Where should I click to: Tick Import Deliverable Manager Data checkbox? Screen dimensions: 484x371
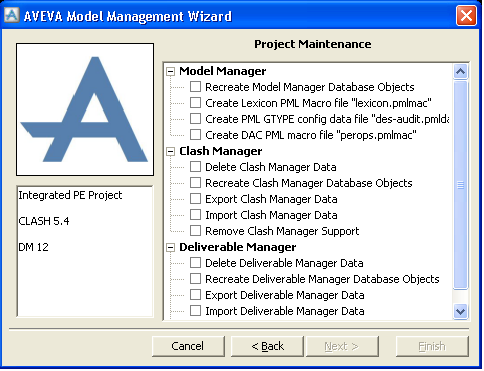(x=195, y=311)
